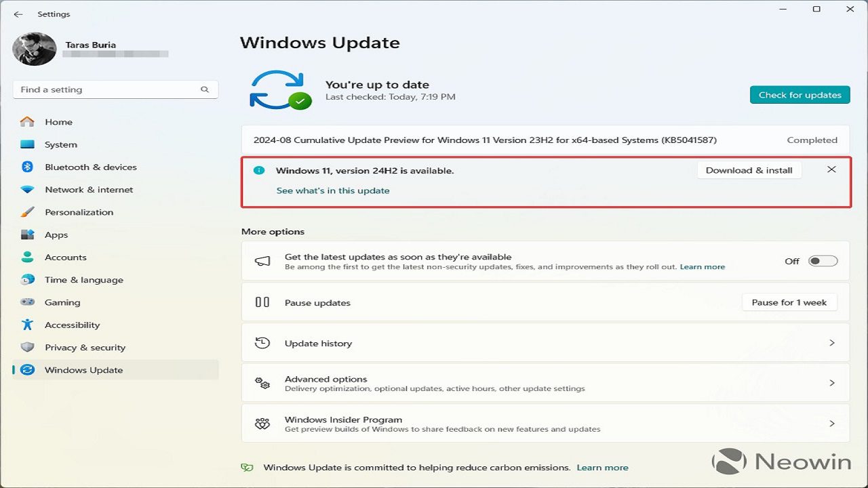Image resolution: width=868 pixels, height=488 pixels.
Task: Open Bluetooth & devices settings
Action: click(115, 167)
